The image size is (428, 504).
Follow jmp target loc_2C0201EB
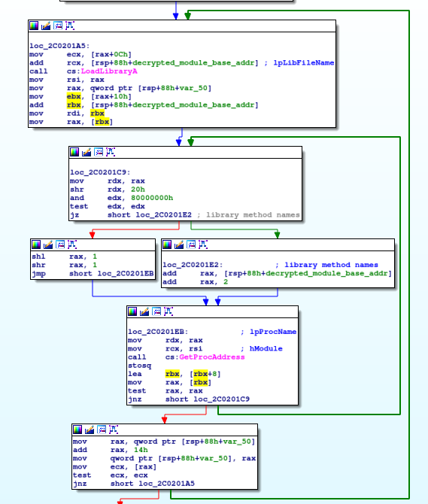(x=126, y=274)
